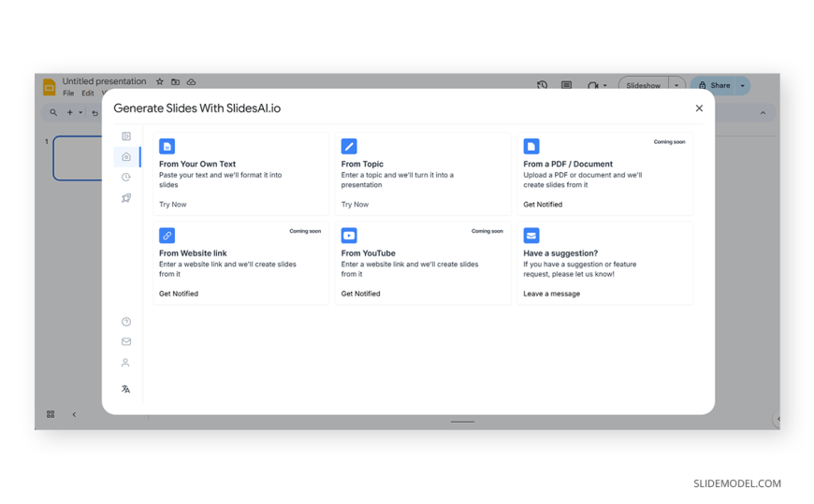This screenshot has height=504, width=814.
Task: Get Notified for From YouTube
Action: [x=361, y=294]
